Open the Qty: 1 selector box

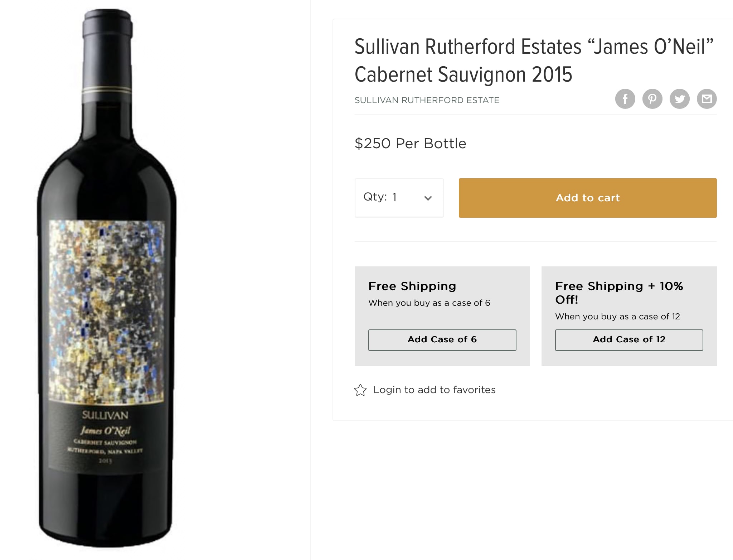coord(399,198)
